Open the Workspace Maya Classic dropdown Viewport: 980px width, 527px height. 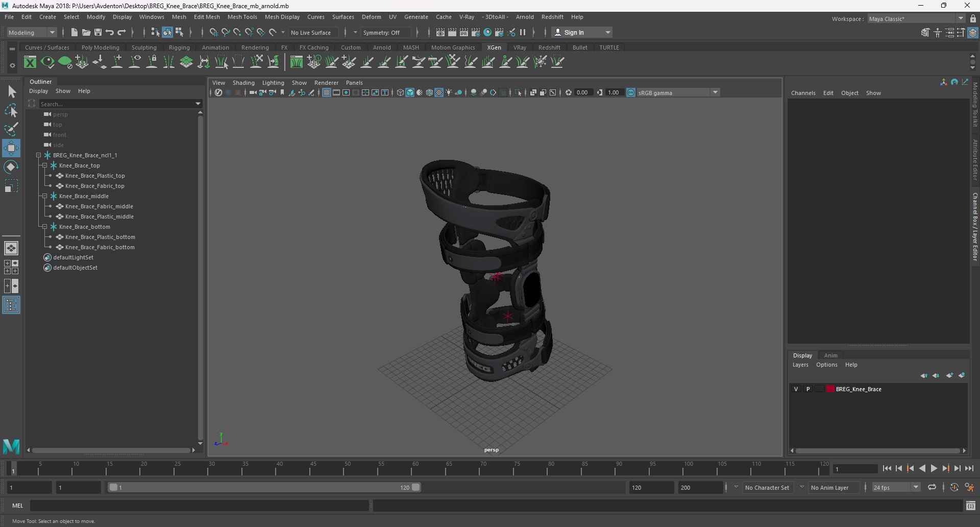pos(916,19)
